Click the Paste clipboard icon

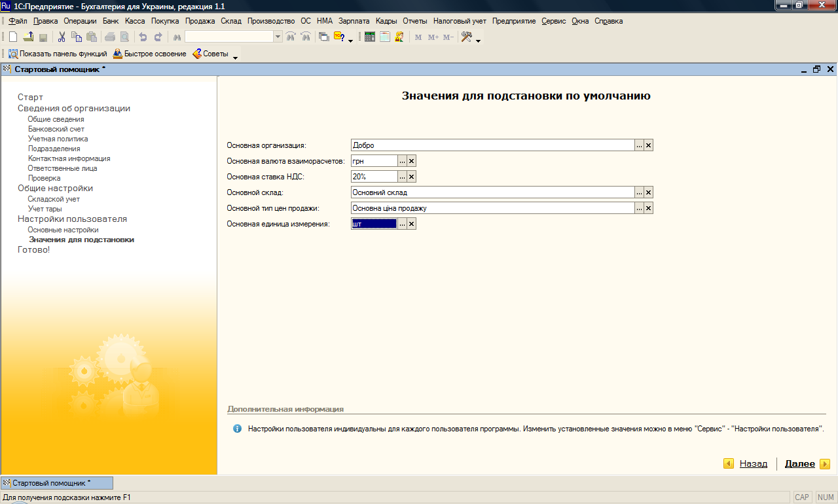pos(92,37)
